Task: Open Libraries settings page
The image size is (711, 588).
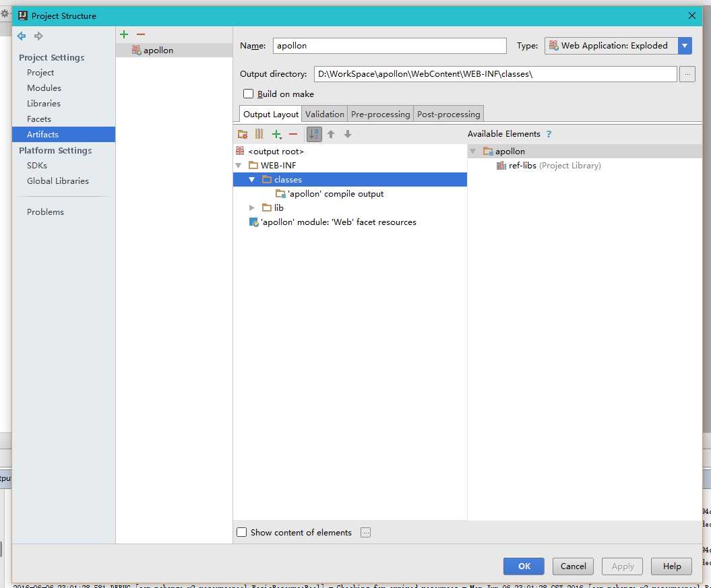Action: click(44, 103)
